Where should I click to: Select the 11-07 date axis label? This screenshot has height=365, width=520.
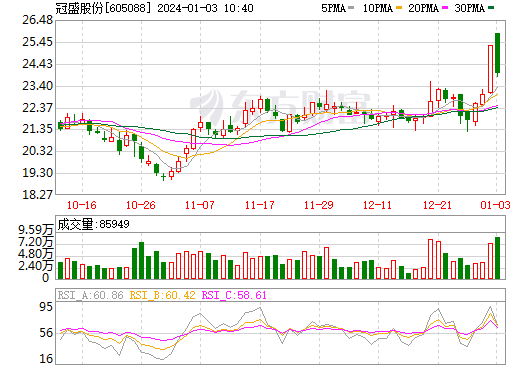200,205
